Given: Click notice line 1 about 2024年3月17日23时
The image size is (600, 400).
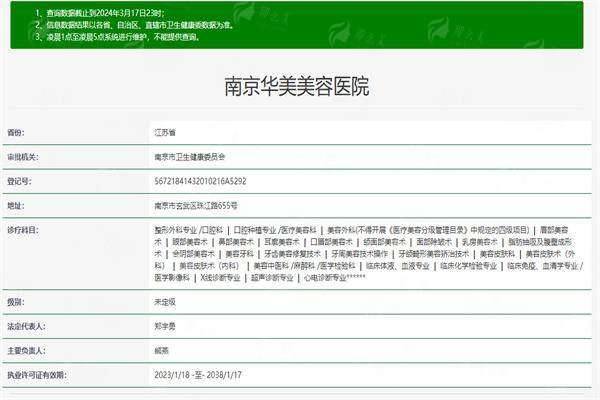Looking at the screenshot, I should (100, 13).
